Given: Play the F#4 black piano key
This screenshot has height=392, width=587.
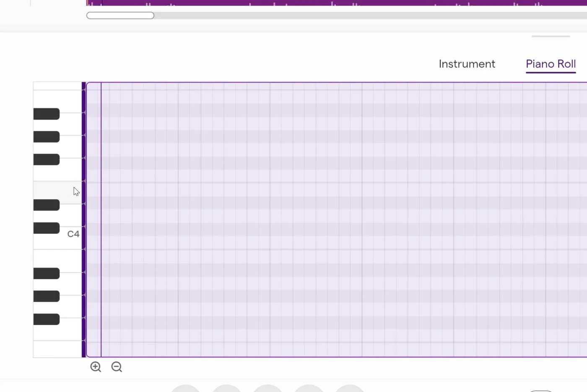Looking at the screenshot, I should pos(47,160).
